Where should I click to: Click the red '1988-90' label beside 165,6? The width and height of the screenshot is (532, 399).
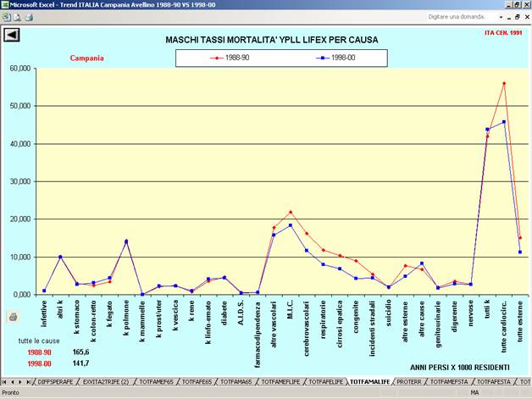pos(39,352)
